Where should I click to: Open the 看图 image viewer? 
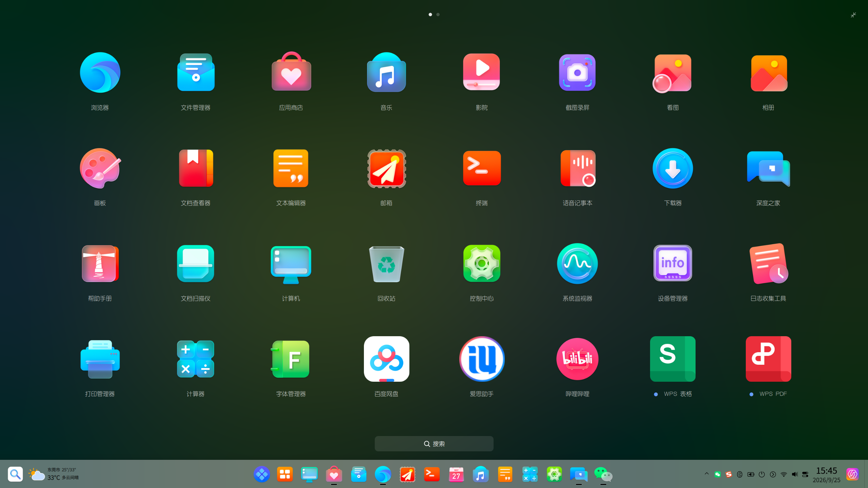tap(672, 73)
